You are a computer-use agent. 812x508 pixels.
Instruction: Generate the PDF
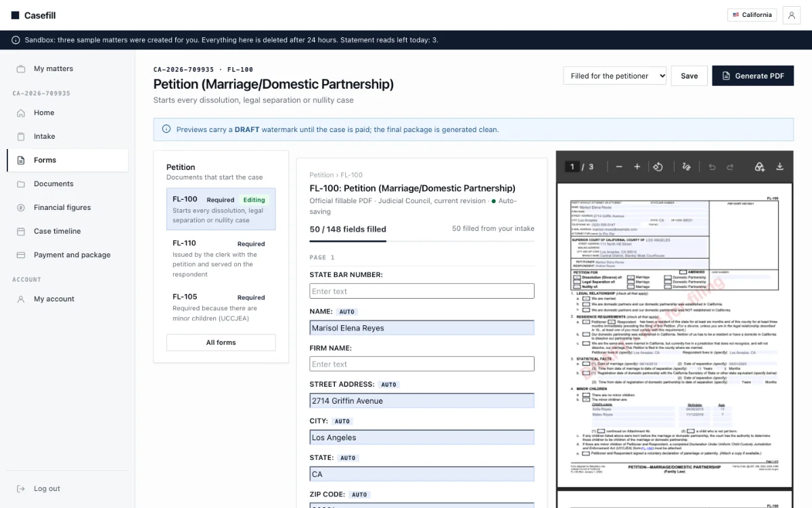752,76
